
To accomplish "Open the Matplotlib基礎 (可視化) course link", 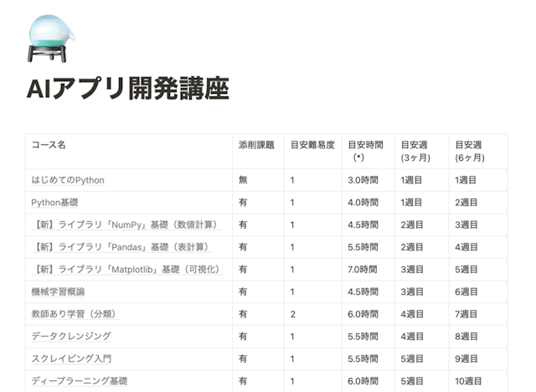I will click(127, 270).
